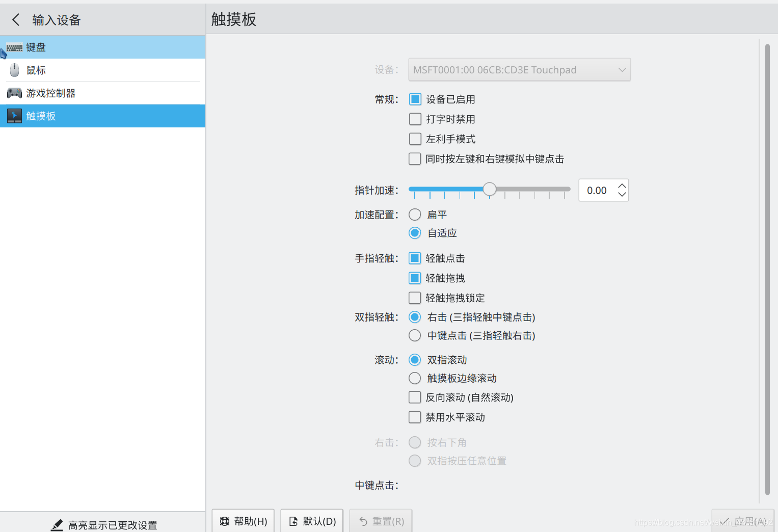Open the 设备 touchpad dropdown
Image resolution: width=778 pixels, height=532 pixels.
(x=520, y=70)
